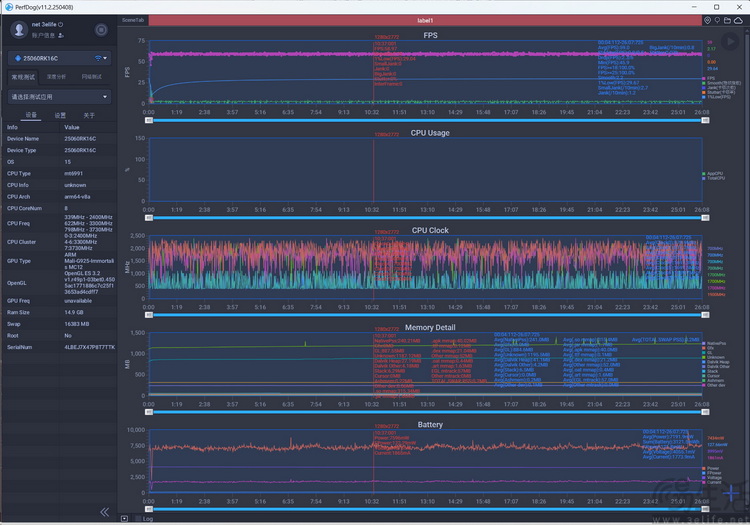The image size is (750, 525).
Task: Open the folder icon in top toolbar
Action: [x=727, y=20]
